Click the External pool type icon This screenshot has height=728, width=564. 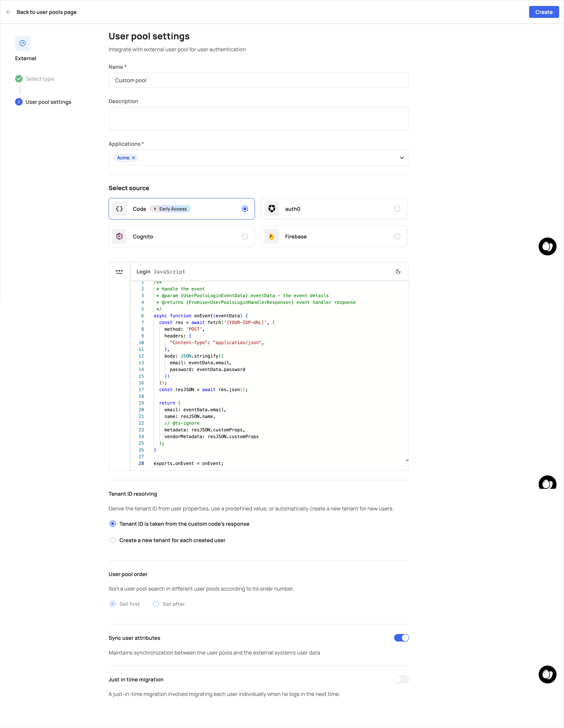point(22,43)
